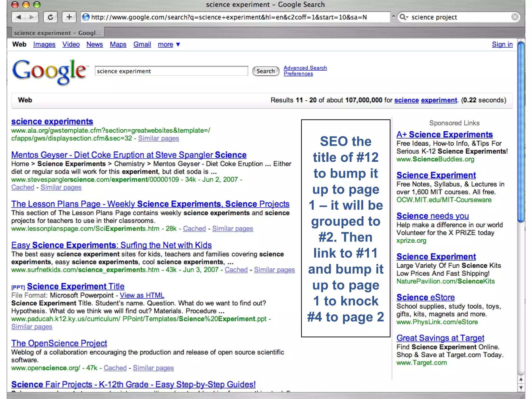Open NaturePavilion Science Experiment ad
The image size is (532, 399).
tap(436, 257)
